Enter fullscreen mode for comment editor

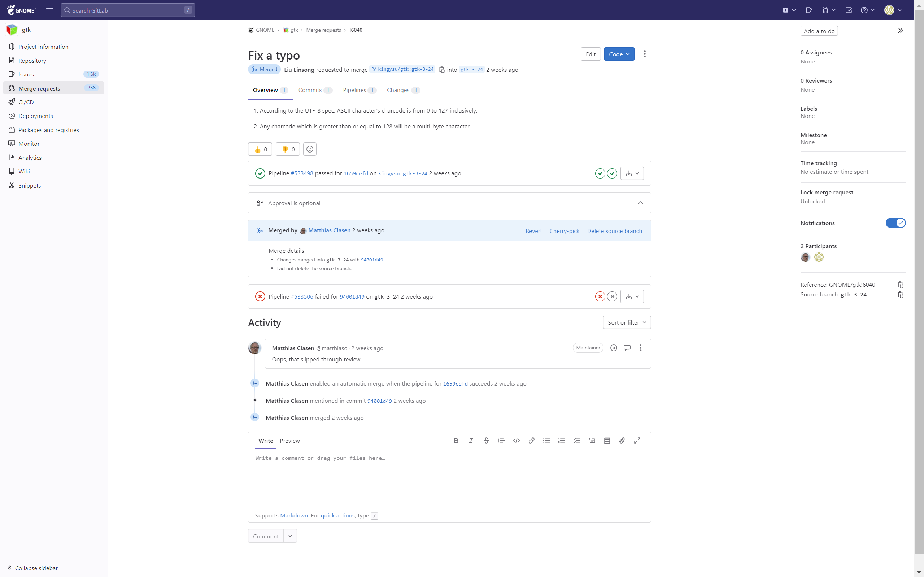[x=637, y=441]
